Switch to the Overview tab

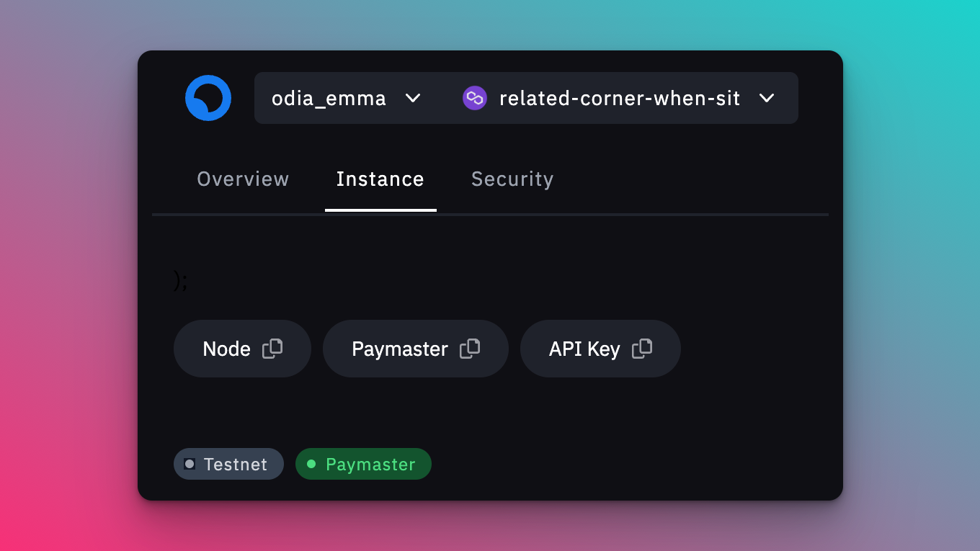(243, 179)
